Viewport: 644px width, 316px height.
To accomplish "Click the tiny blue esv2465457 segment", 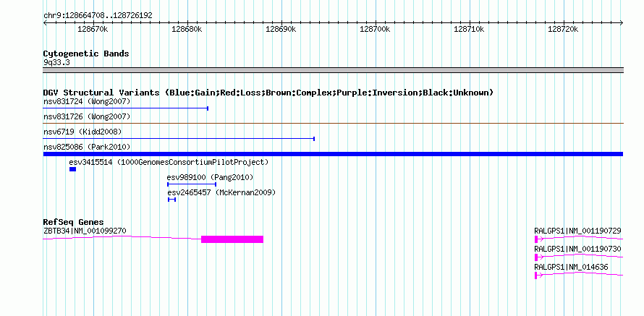I will coord(171,200).
